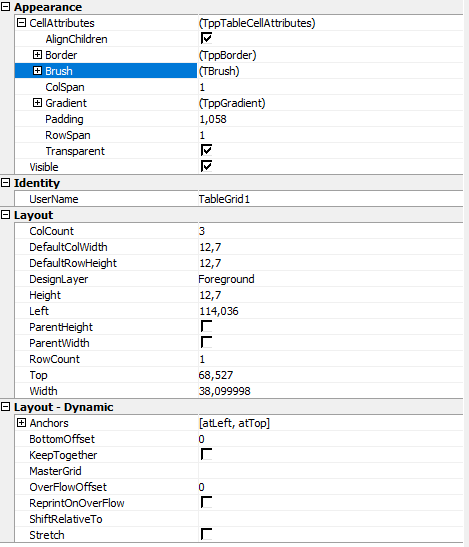Check the Stretch option
The image size is (469, 547).
click(x=206, y=534)
